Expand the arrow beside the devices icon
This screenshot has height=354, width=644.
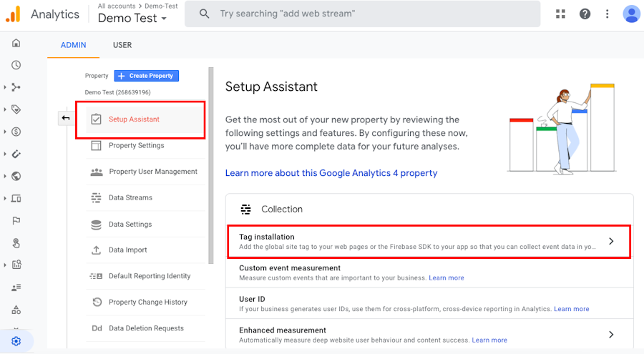pyautogui.click(x=4, y=198)
